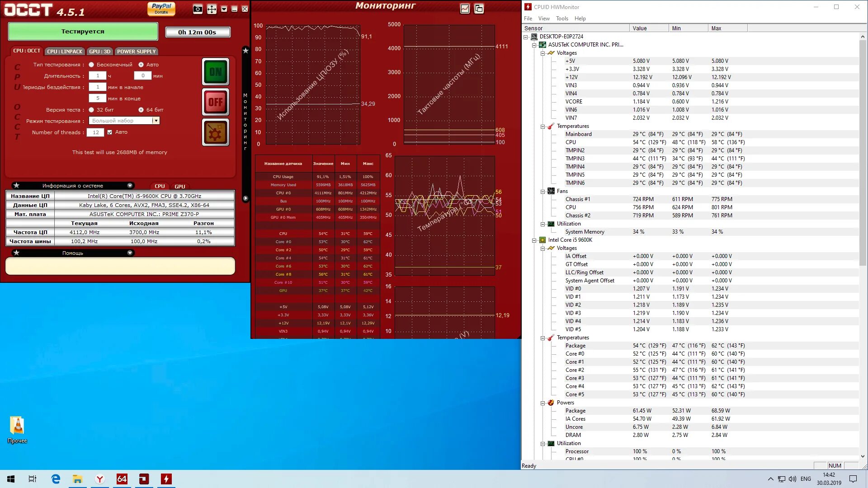Select the 32 бит test version radio button
Image resolution: width=868 pixels, height=488 pixels.
[x=91, y=110]
